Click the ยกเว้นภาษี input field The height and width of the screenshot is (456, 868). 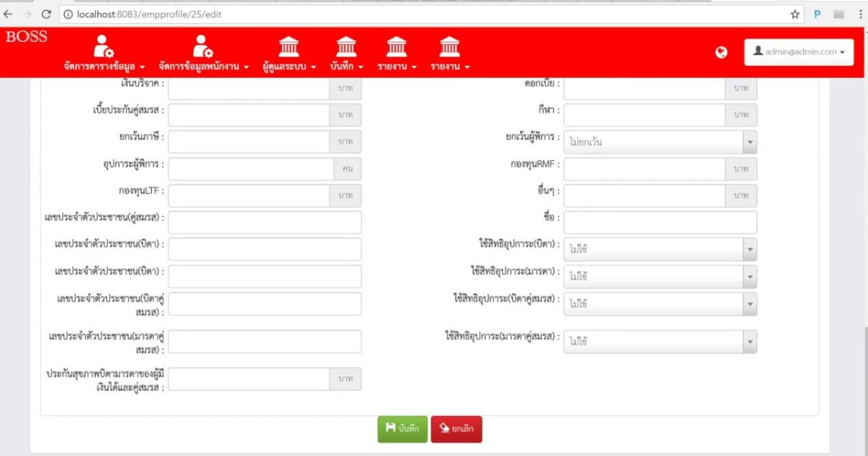249,141
